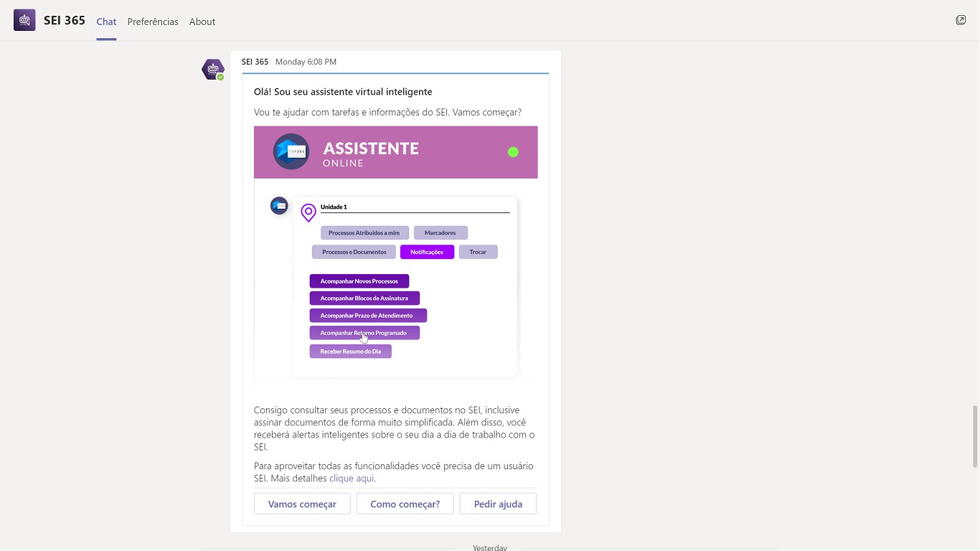Click the "SEI 365" app title in header

65,20
